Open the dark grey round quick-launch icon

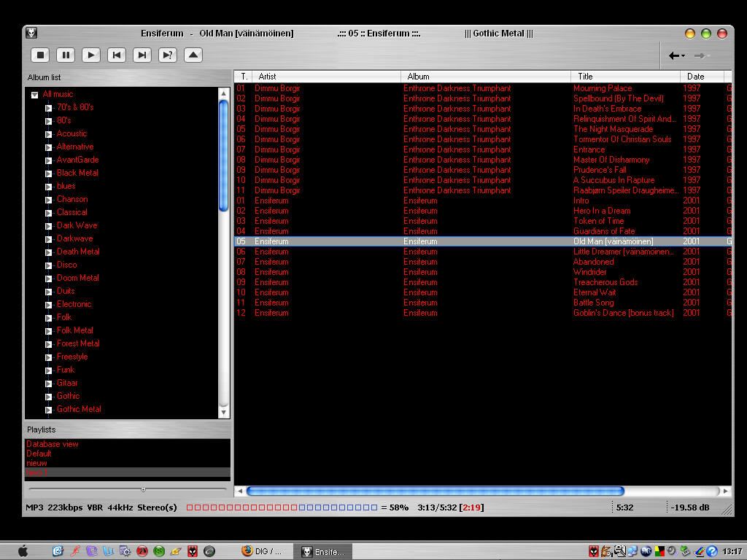[209, 551]
